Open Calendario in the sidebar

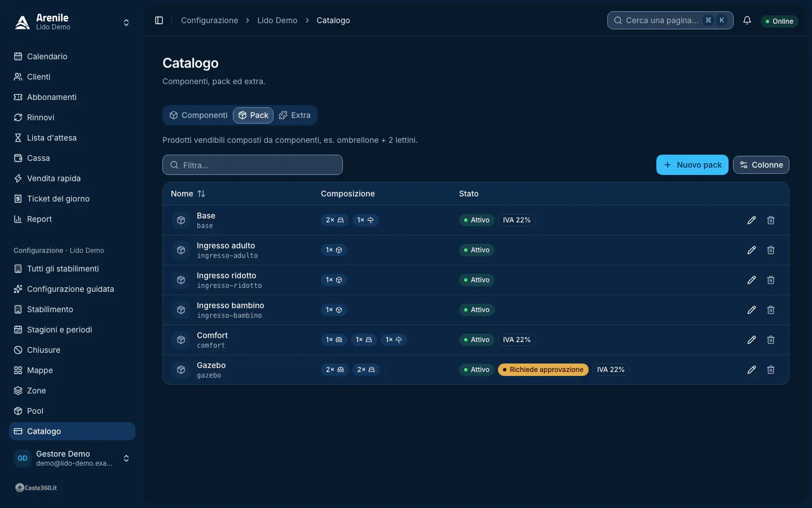[72, 56]
